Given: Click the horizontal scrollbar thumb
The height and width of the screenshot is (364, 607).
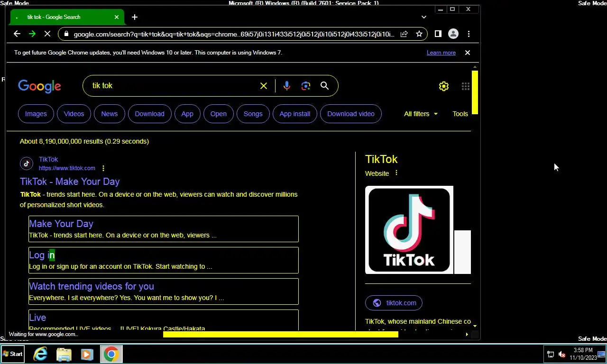Looking at the screenshot, I should pyautogui.click(x=281, y=334).
